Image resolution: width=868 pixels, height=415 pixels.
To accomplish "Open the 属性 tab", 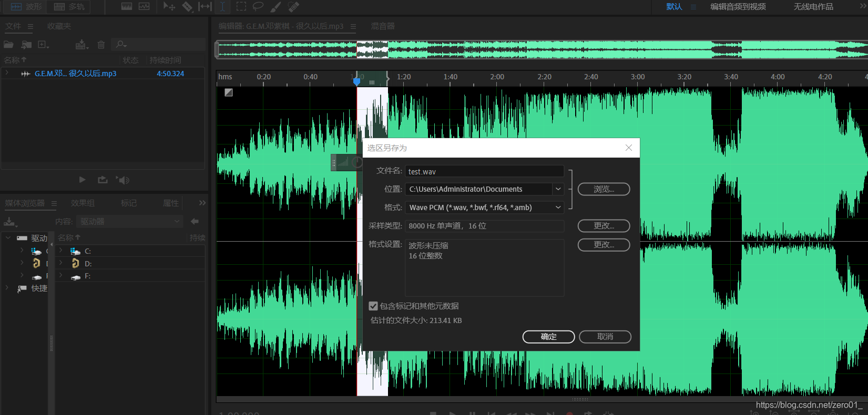I will (171, 203).
